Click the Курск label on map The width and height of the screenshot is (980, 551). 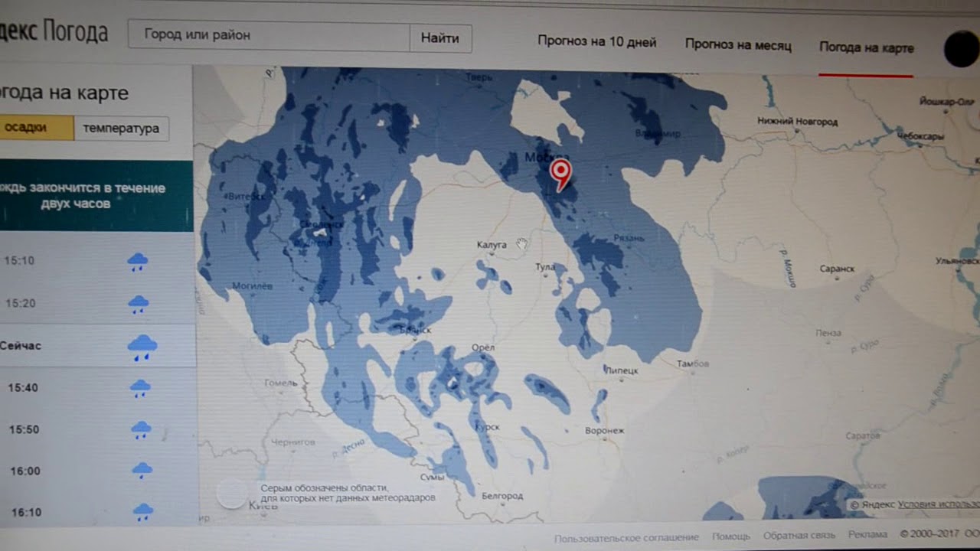point(487,427)
